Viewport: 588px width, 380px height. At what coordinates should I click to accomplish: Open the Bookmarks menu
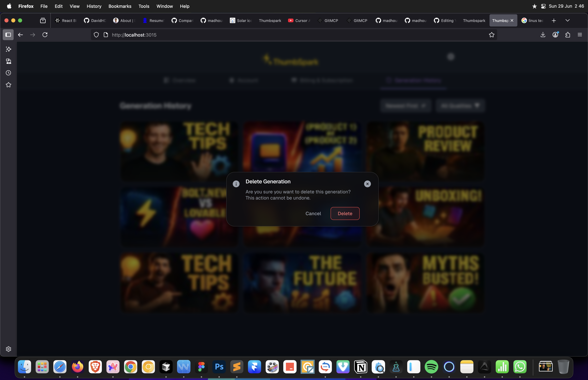coord(120,6)
